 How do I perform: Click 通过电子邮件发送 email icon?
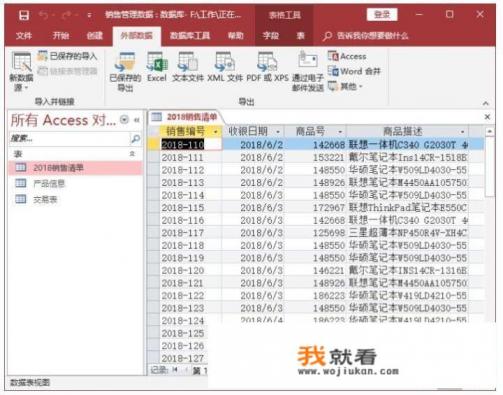point(308,71)
